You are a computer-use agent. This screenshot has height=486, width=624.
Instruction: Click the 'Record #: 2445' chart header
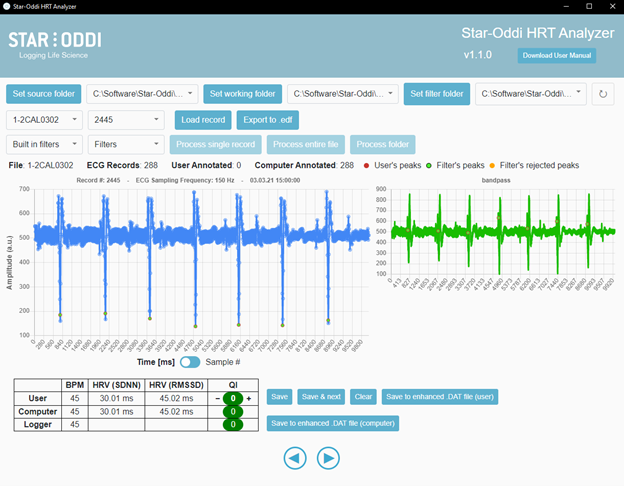98,180
